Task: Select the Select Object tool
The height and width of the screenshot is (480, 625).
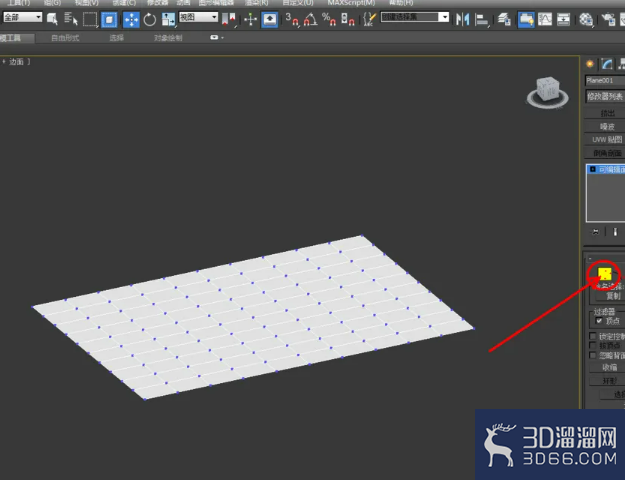Action: 52,19
